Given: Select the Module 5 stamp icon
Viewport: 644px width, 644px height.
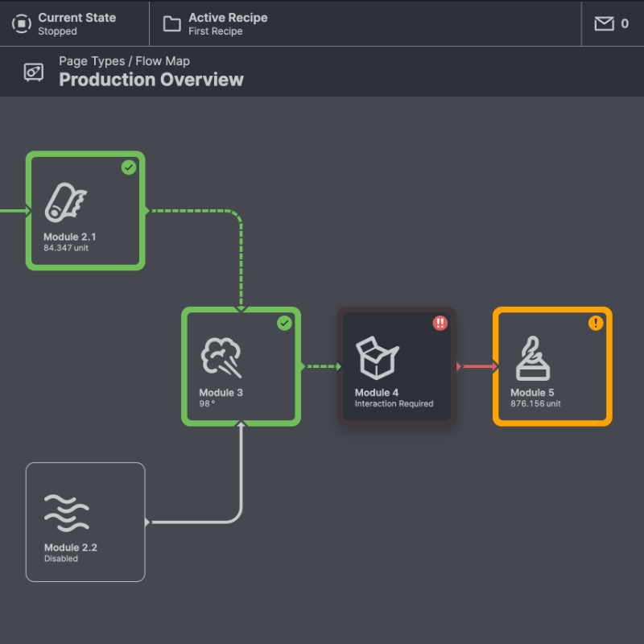Looking at the screenshot, I should pos(533,358).
